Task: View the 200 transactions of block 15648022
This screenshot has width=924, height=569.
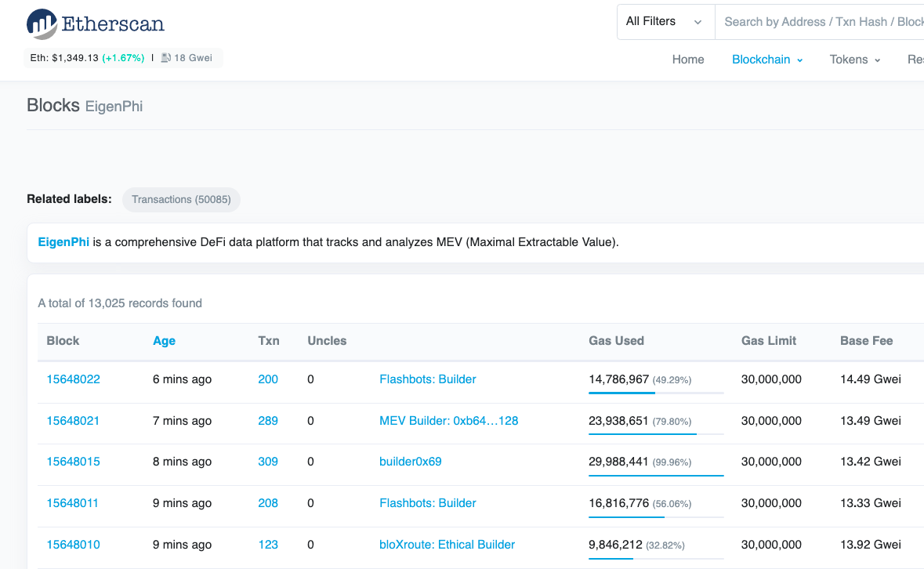Action: [x=268, y=379]
